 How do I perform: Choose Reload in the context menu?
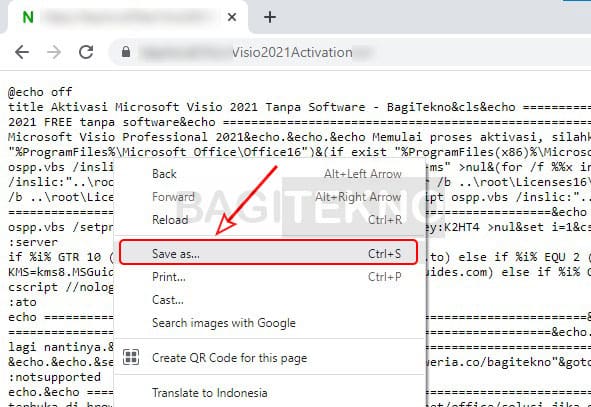pyautogui.click(x=270, y=220)
